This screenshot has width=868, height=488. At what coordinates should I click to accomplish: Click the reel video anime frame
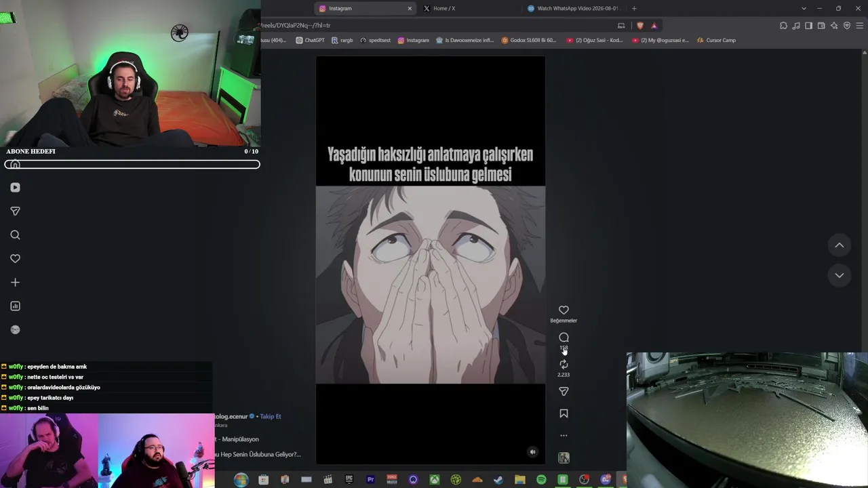click(x=431, y=285)
